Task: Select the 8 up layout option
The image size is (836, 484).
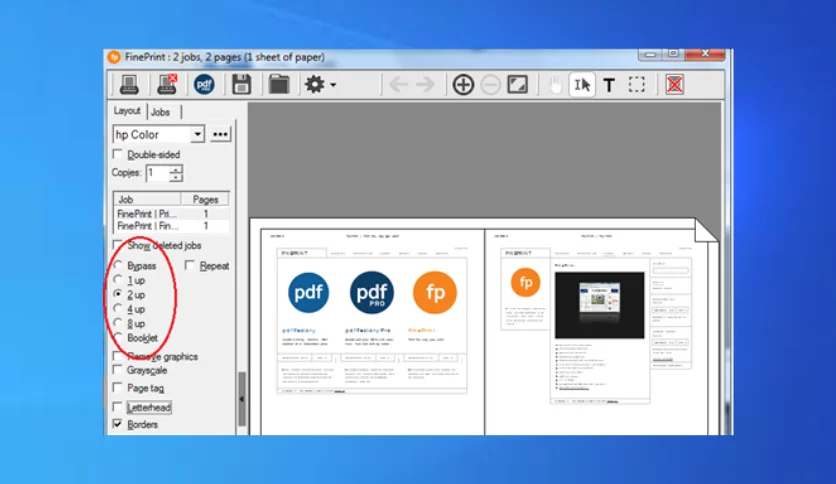Action: [118, 322]
